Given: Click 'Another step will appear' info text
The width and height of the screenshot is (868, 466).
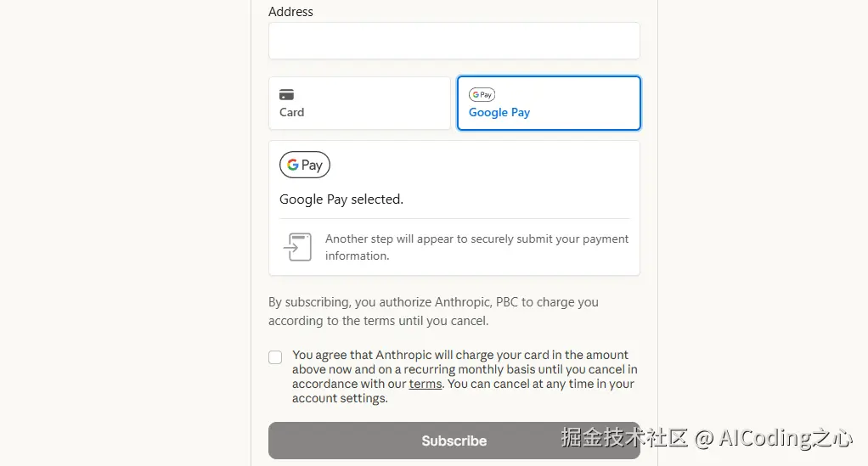Looking at the screenshot, I should point(476,247).
